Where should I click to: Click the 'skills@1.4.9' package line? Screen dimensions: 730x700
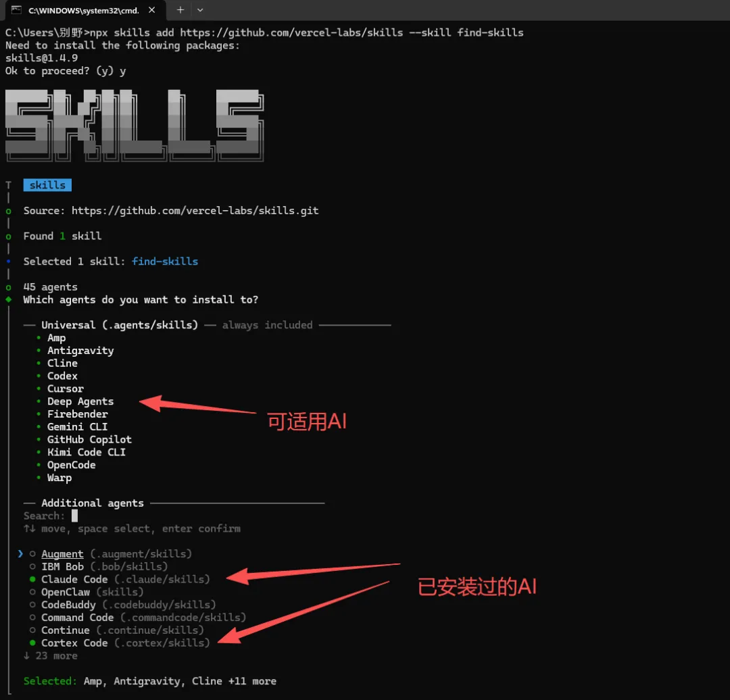pos(41,58)
